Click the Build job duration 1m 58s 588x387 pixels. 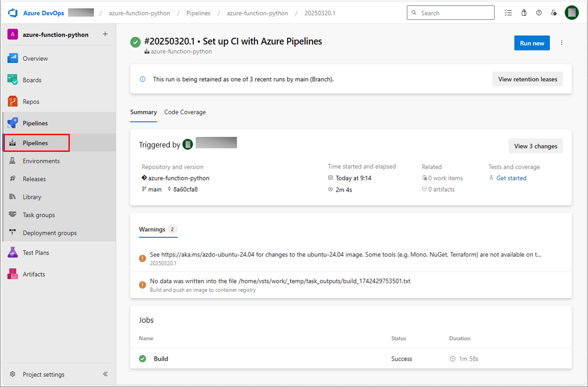pos(468,359)
